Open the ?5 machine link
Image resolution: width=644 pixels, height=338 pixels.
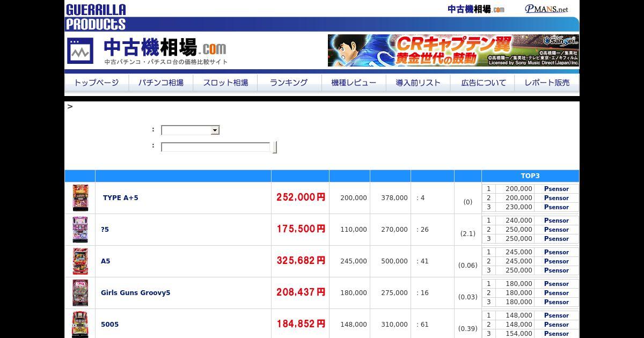coord(105,230)
